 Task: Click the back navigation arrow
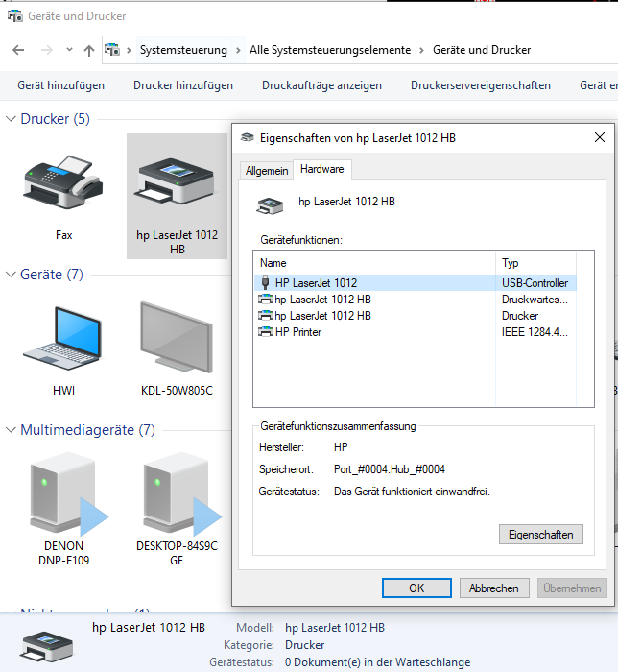coord(18,51)
